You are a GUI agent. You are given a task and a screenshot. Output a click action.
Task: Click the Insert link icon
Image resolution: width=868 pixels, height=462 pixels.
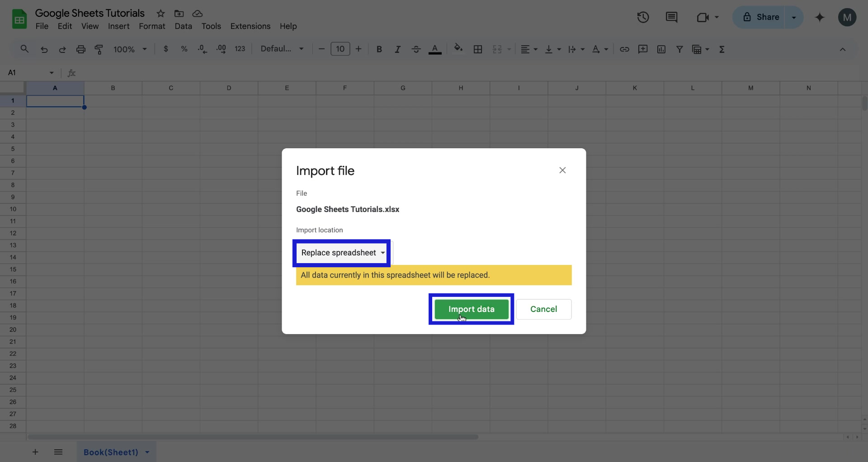coord(624,49)
